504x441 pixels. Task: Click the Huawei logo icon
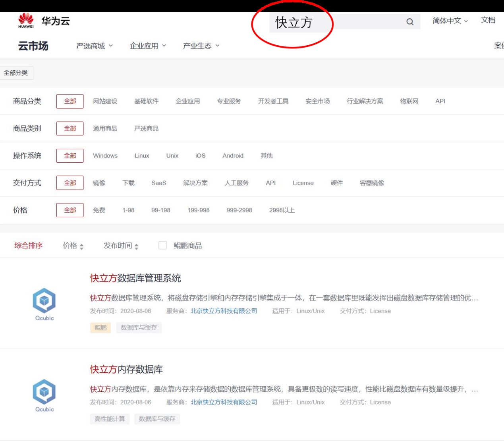click(26, 20)
